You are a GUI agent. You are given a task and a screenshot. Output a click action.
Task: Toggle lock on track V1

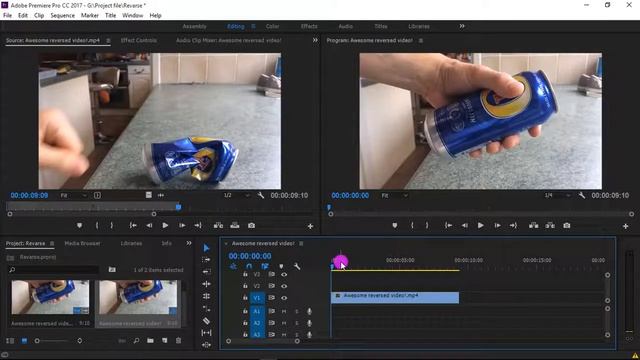245,298
